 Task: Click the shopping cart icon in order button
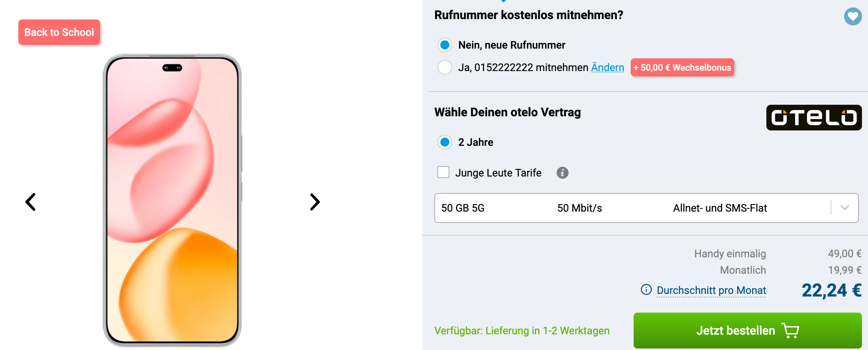[790, 331]
